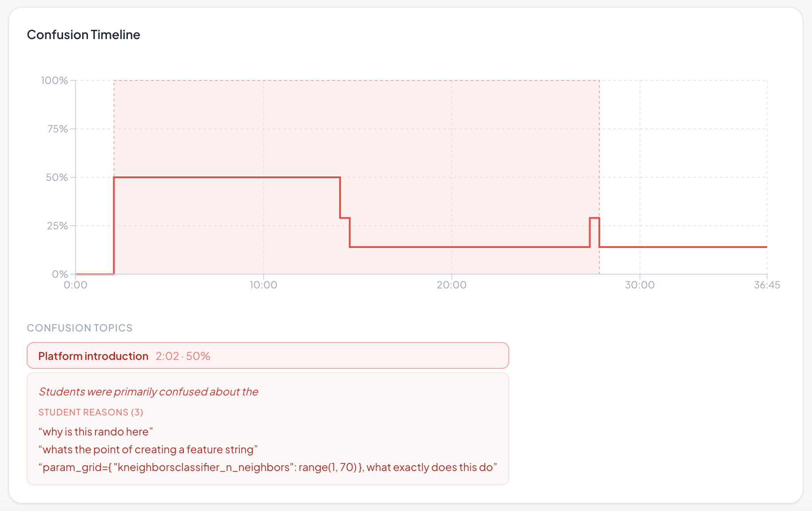Click the "why is this rando here" reason
Viewport: 812px width, 511px height.
coord(96,431)
